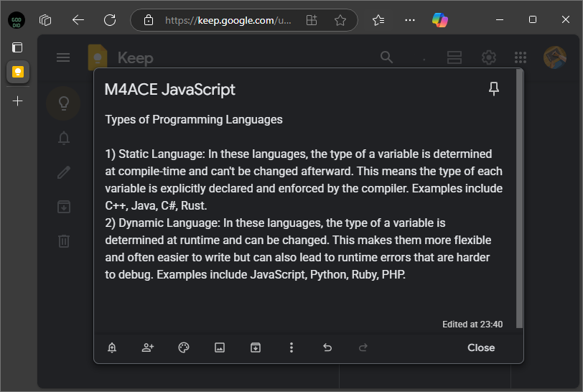
Task: Click the 'Dynamic Language' paragraph line
Action: point(275,223)
